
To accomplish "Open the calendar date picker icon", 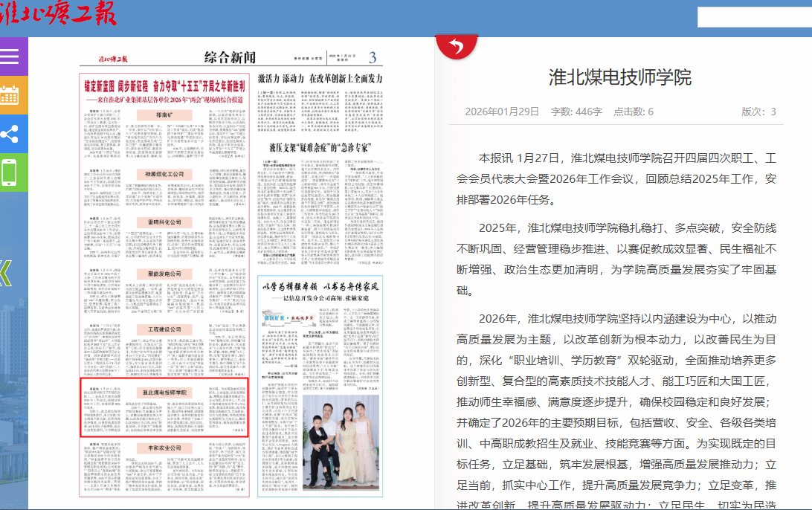I will click(x=10, y=95).
